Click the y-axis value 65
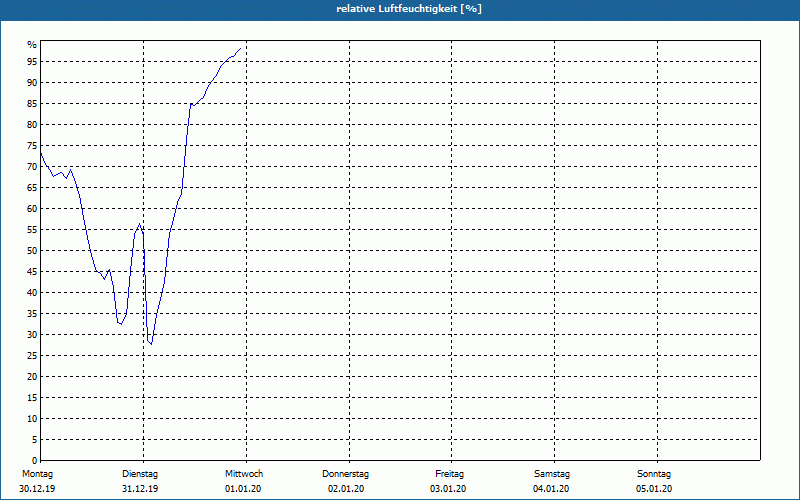This screenshot has height=500, width=800. click(32, 188)
